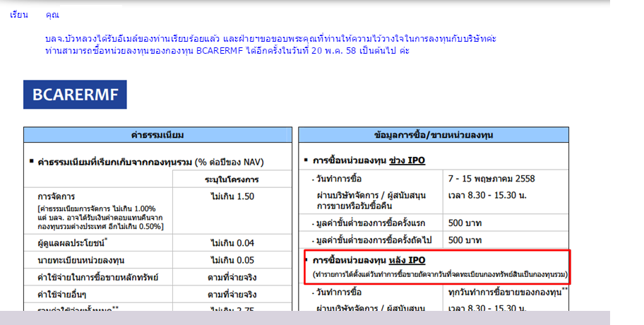Click the first เวลา 8.30 - 15.30 น. cell
The image size is (644, 325).
pos(487,195)
